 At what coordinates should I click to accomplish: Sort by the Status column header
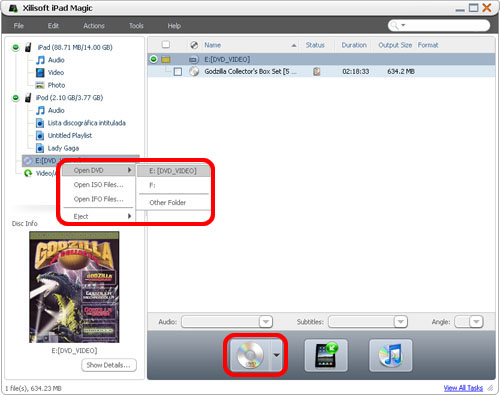315,45
